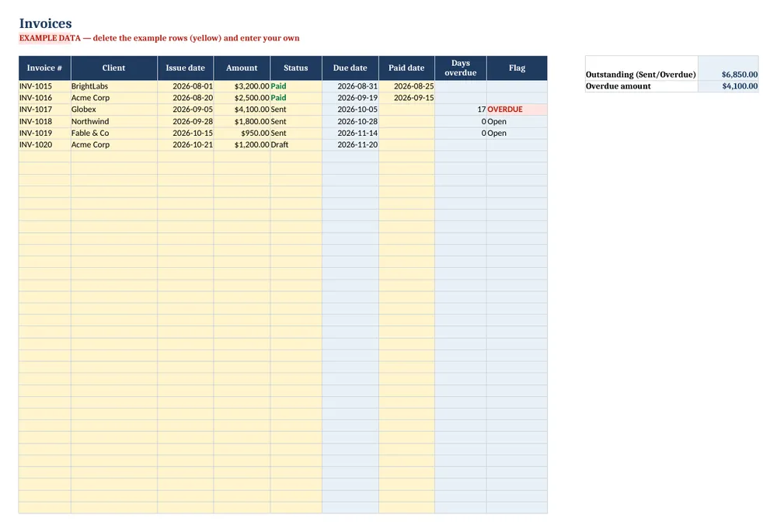The height and width of the screenshot is (532, 777).
Task: Click the Draft status cell
Action: [296, 144]
